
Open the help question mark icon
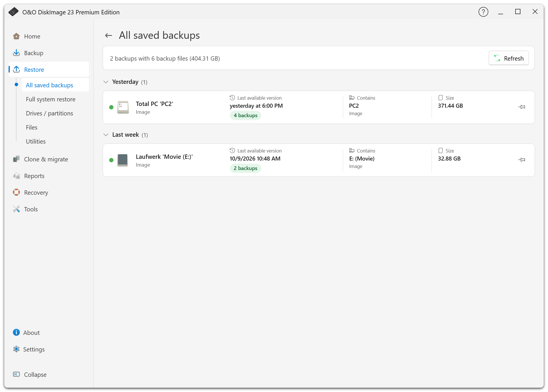coord(483,12)
